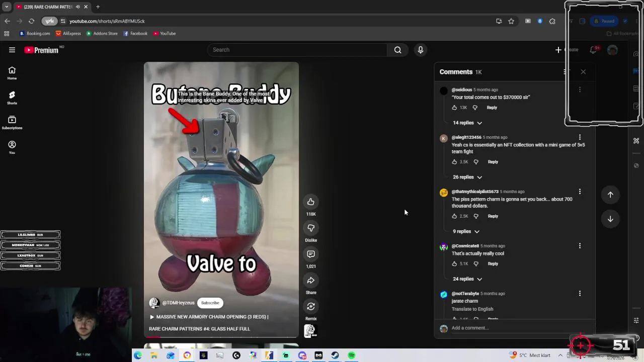Open the Chrome apps grid shortcut

7,34
